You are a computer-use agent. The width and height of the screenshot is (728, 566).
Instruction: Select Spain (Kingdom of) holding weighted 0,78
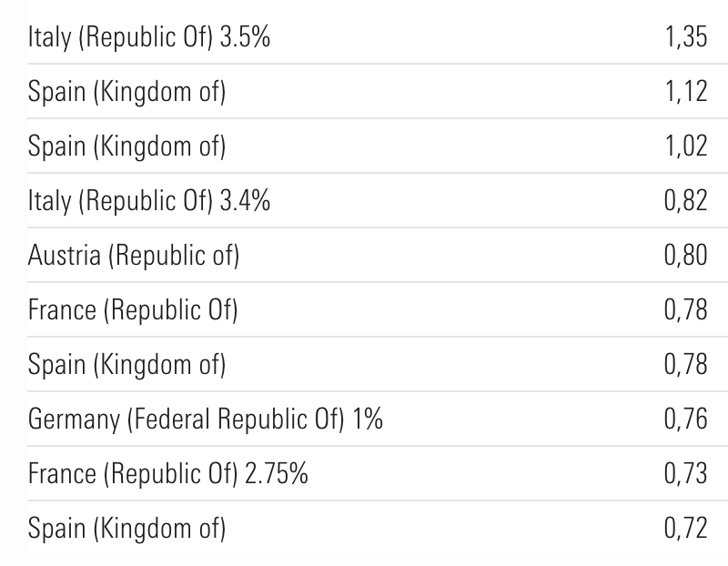(x=126, y=365)
